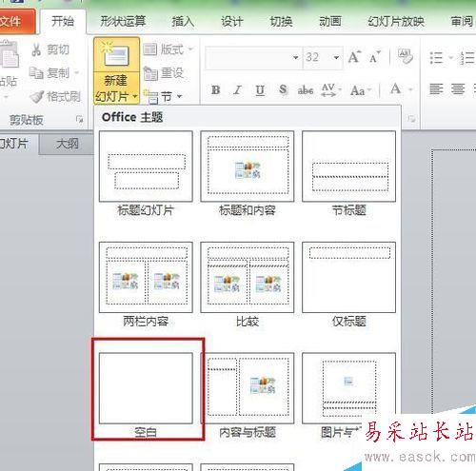This screenshot has height=471, width=476.
Task: Open the font color dropdown arrow
Action: click(410, 90)
